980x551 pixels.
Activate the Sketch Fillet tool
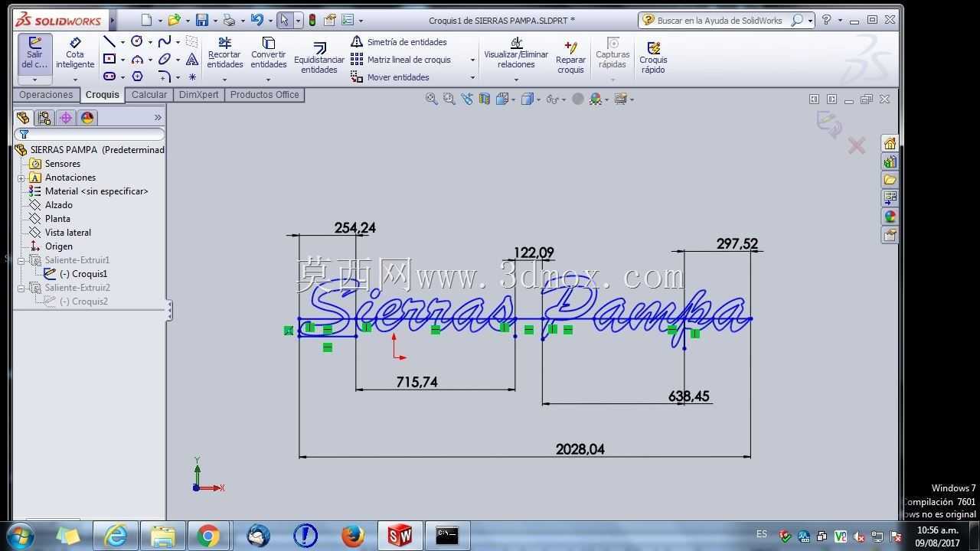tap(164, 77)
